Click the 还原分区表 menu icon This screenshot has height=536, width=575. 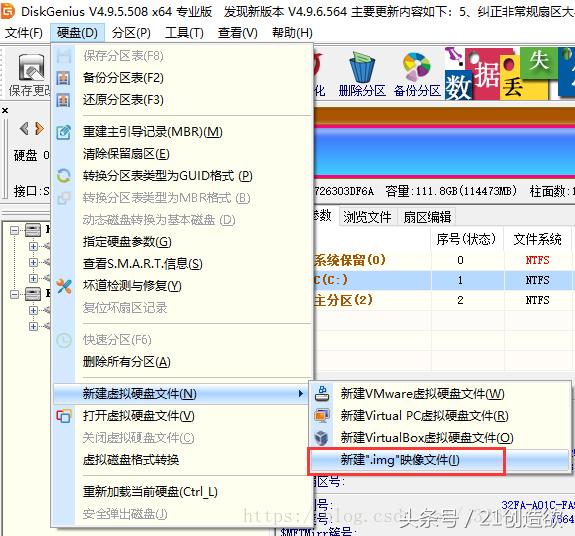[x=63, y=100]
